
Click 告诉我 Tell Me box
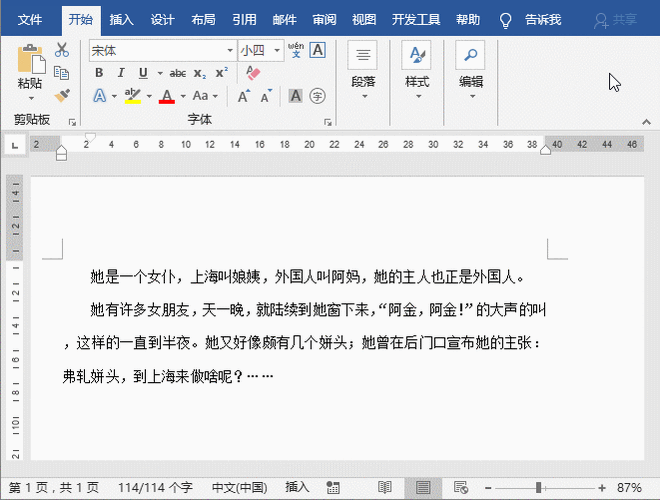click(x=543, y=20)
